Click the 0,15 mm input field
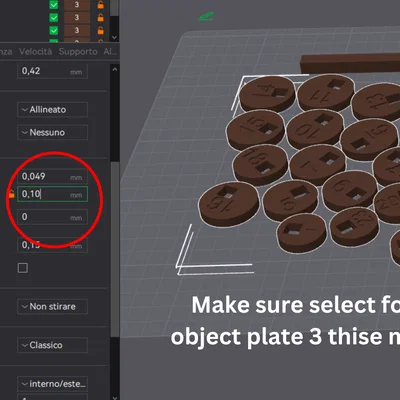The height and width of the screenshot is (400, 400). [x=52, y=245]
